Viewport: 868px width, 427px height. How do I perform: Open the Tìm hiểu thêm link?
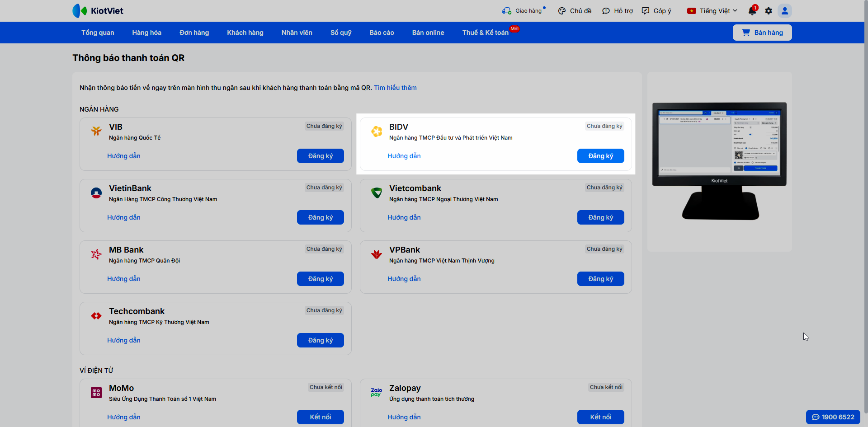point(395,88)
